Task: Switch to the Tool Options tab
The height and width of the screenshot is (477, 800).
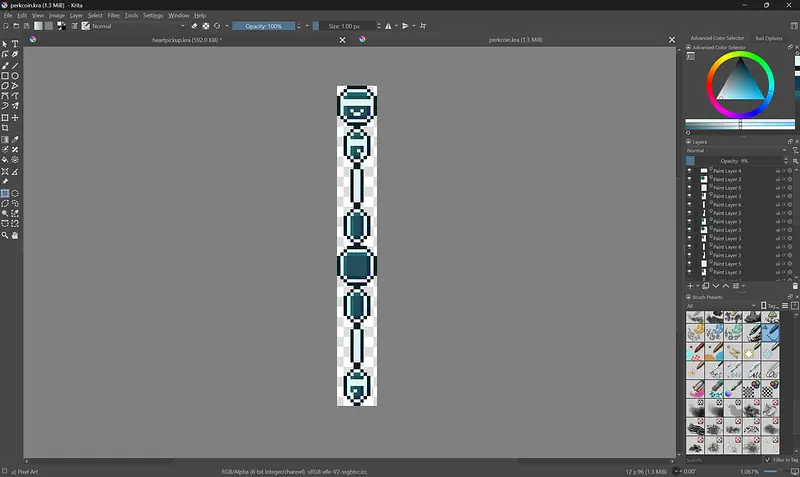Action: (x=769, y=38)
